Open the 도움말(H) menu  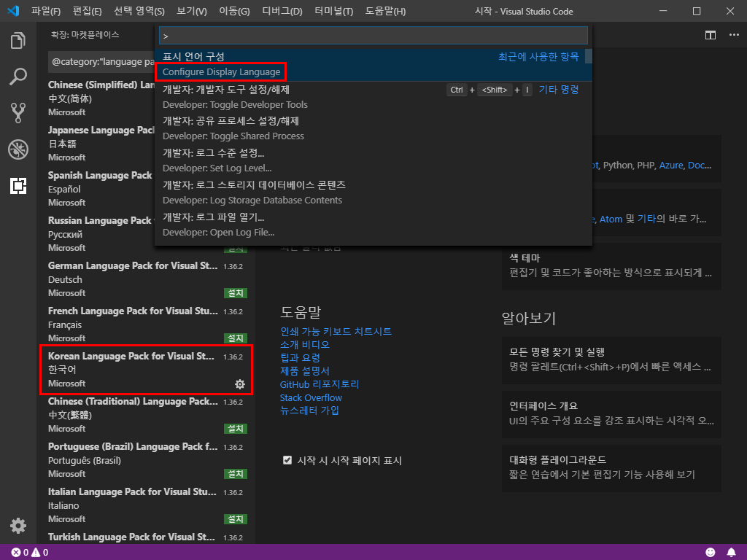point(385,11)
